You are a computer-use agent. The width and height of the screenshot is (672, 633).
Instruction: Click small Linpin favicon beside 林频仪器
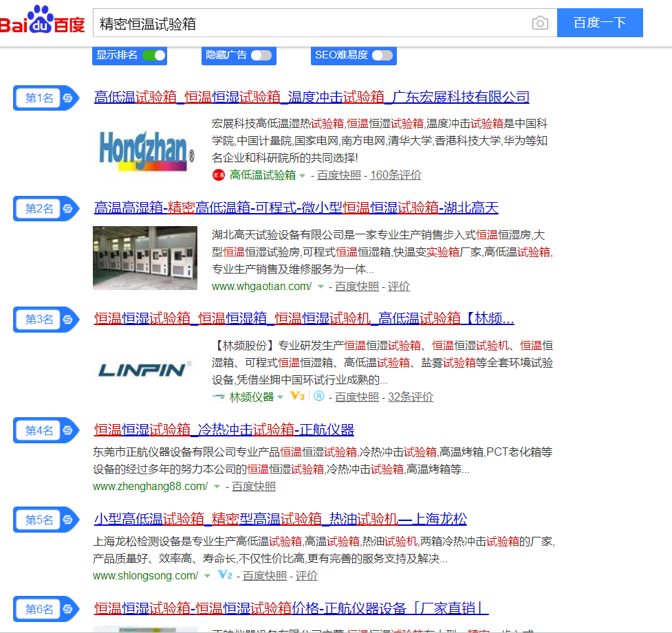219,397
